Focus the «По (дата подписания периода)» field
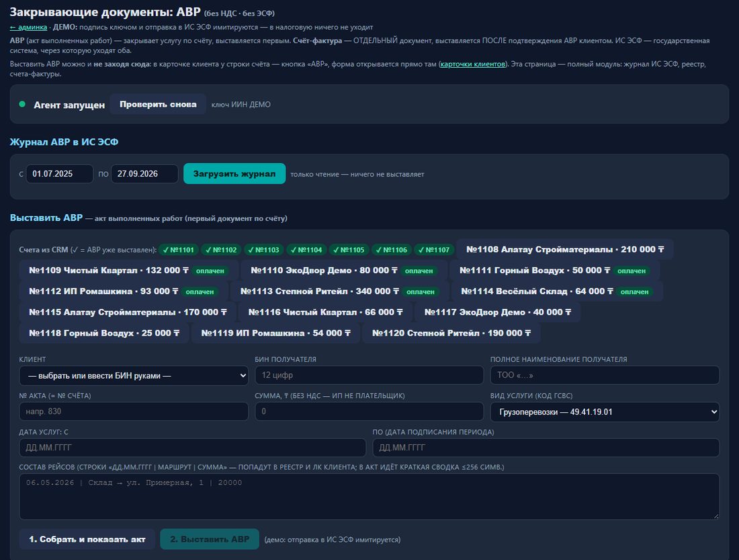This screenshot has height=560, width=739. 546,447
